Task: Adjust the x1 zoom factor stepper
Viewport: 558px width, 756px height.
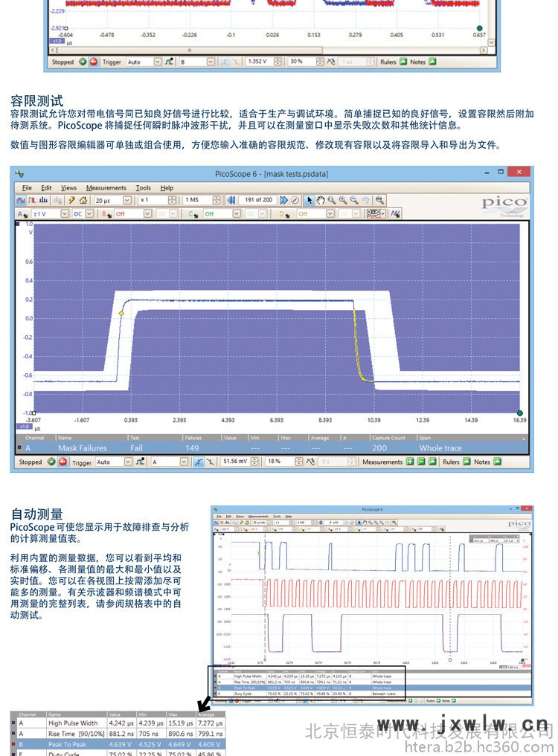Action: (173, 200)
